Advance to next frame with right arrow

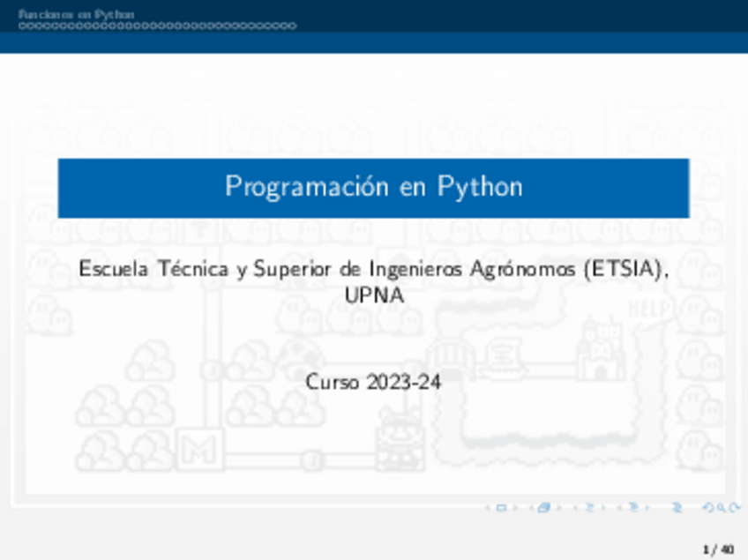tap(559, 508)
